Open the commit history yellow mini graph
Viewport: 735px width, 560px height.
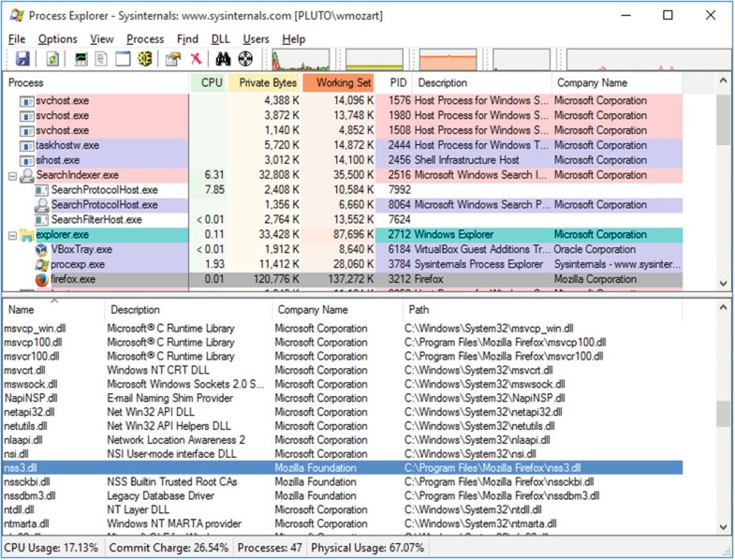tap(375, 60)
